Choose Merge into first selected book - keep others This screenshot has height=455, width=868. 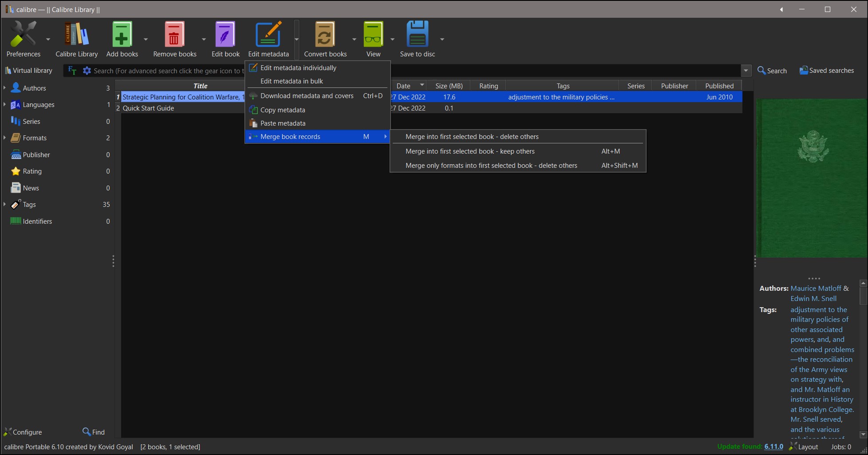[x=518, y=151]
